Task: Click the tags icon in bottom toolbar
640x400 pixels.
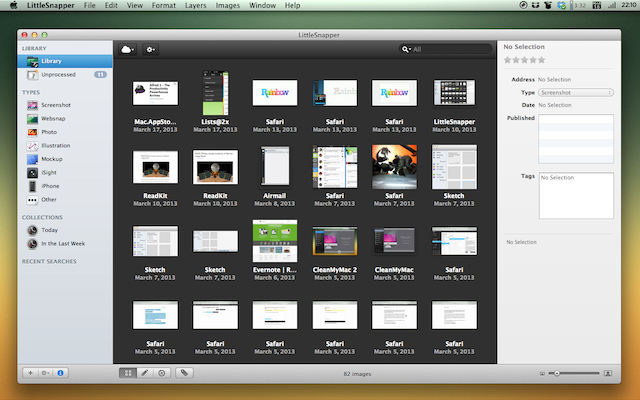Action: point(186,372)
